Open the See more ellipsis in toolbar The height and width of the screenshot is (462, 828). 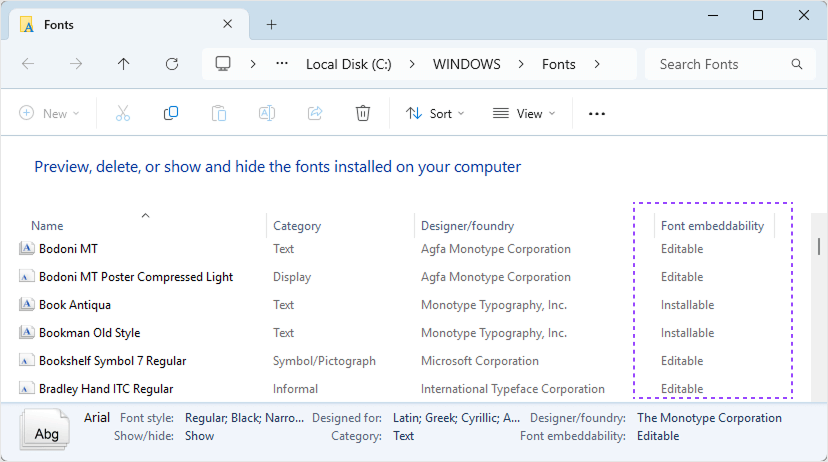597,114
